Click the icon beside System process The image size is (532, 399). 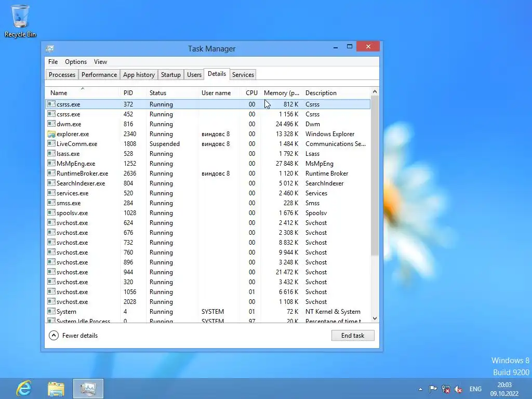(51, 311)
